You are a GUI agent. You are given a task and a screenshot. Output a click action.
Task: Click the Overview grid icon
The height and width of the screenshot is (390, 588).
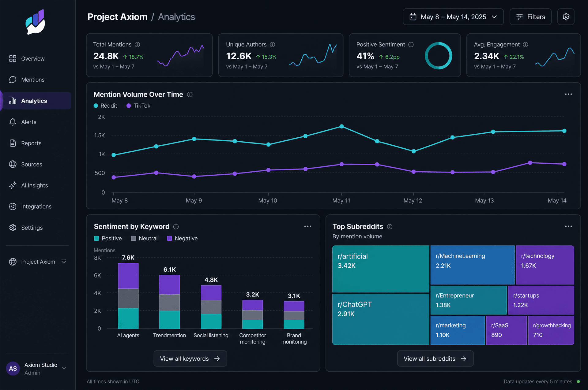point(13,58)
